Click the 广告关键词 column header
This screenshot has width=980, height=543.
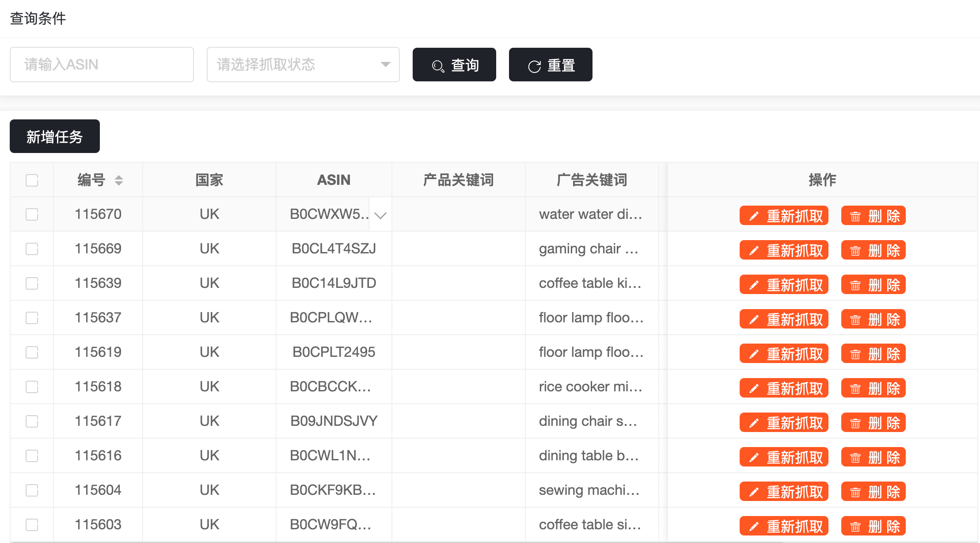point(592,180)
